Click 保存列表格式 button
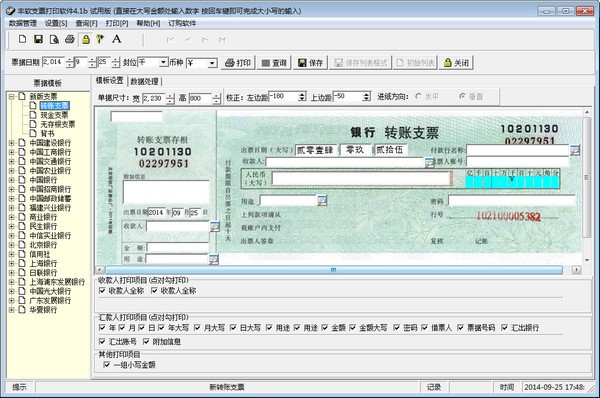600x398 pixels. pos(361,62)
